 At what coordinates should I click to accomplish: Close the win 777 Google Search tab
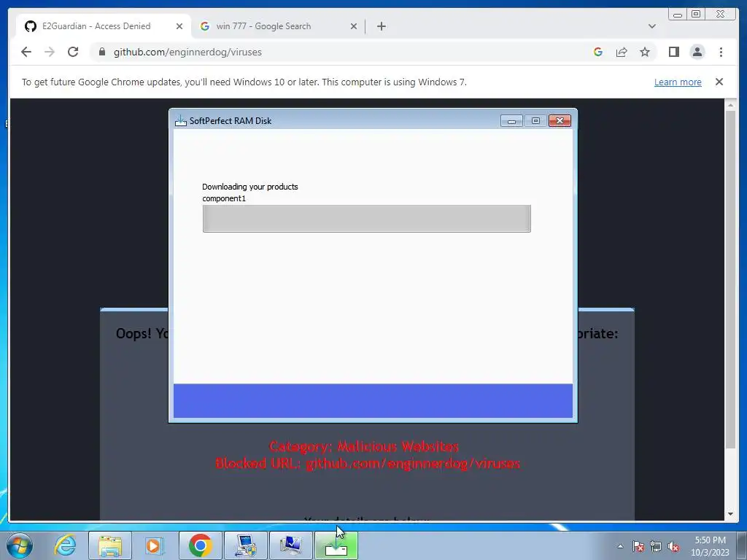354,26
